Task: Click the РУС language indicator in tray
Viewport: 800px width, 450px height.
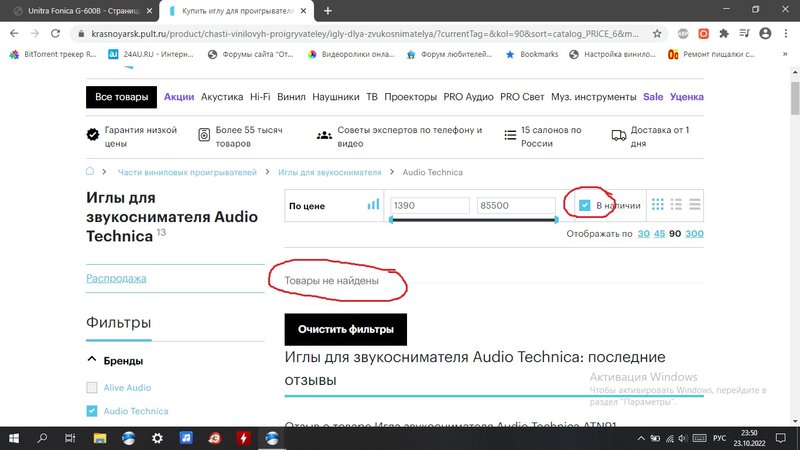Action: [719, 438]
